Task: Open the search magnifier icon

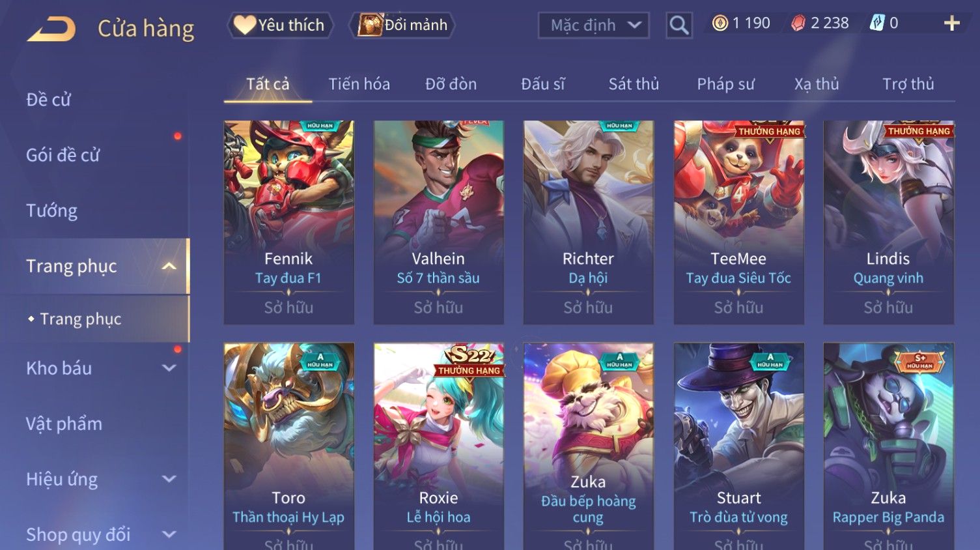Action: tap(679, 25)
